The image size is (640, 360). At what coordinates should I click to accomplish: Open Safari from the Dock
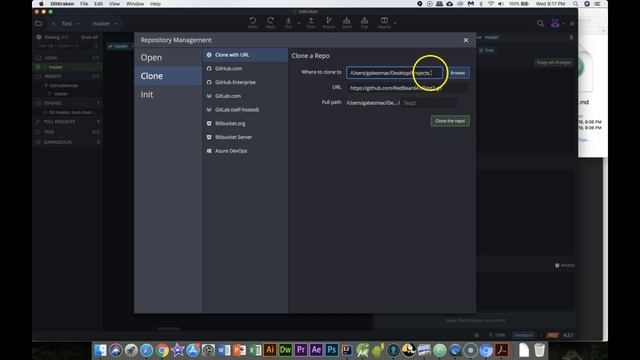point(147,350)
